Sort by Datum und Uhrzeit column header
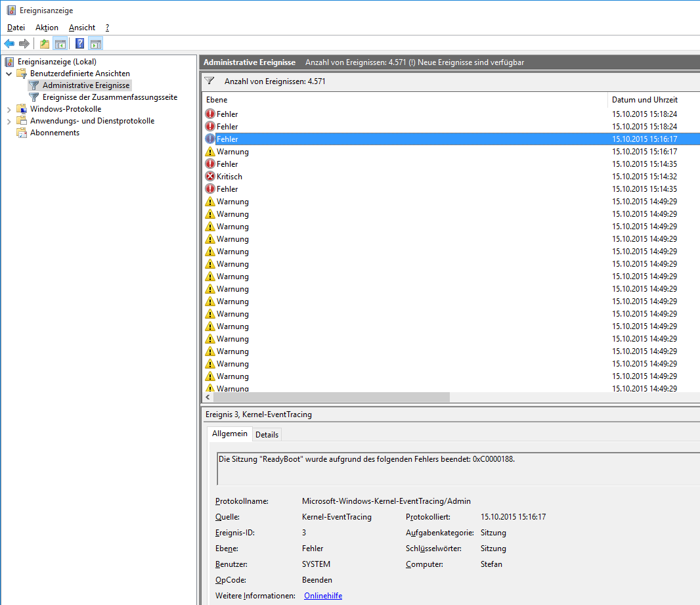 653,100
